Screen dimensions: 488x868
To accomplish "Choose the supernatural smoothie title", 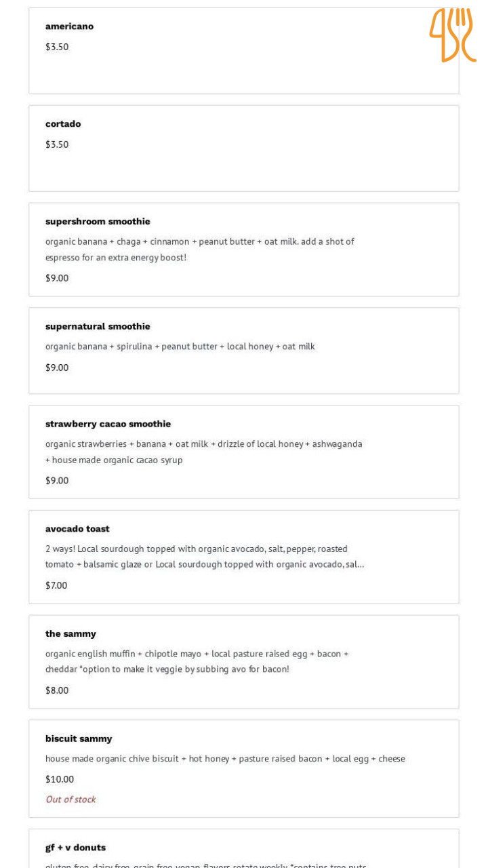I will tap(98, 327).
